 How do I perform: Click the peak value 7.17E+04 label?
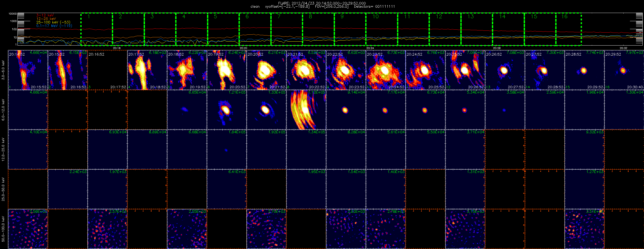396,92
